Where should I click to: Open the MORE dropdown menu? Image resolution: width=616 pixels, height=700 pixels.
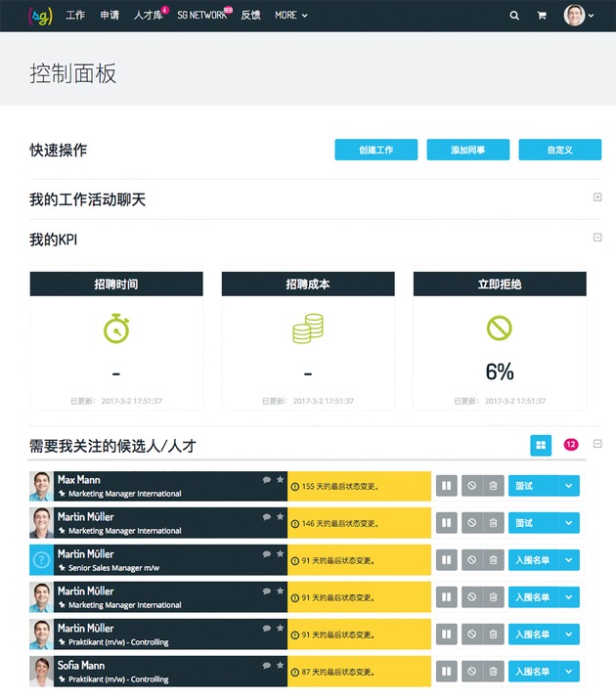tap(290, 16)
